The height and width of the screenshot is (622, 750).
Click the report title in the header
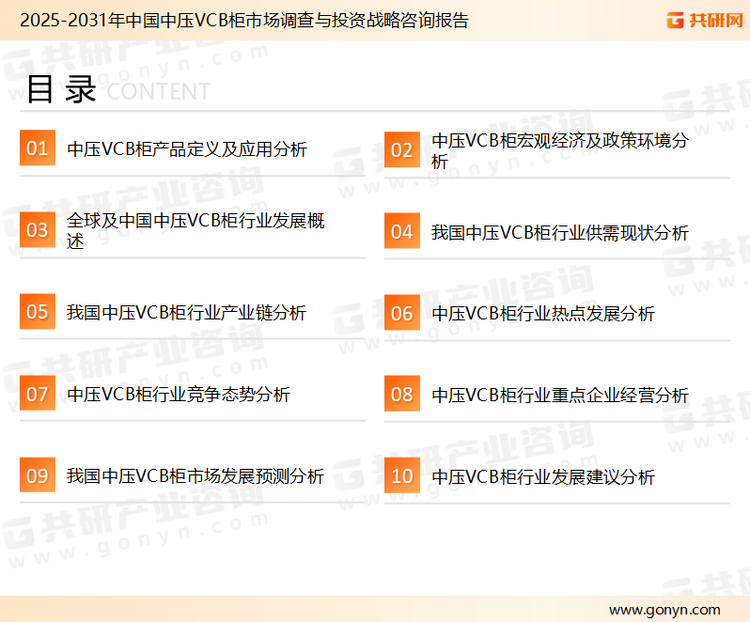click(x=244, y=21)
